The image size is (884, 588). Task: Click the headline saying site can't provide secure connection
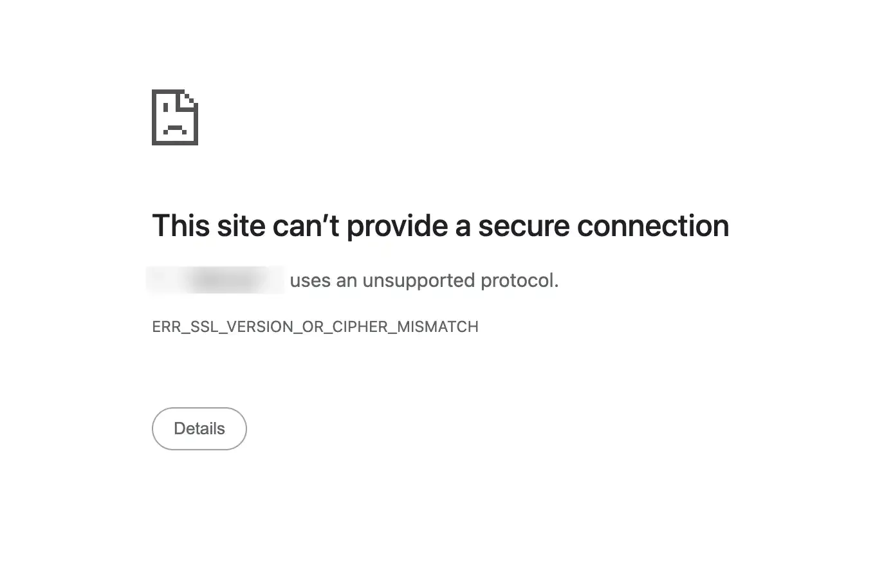tap(440, 225)
